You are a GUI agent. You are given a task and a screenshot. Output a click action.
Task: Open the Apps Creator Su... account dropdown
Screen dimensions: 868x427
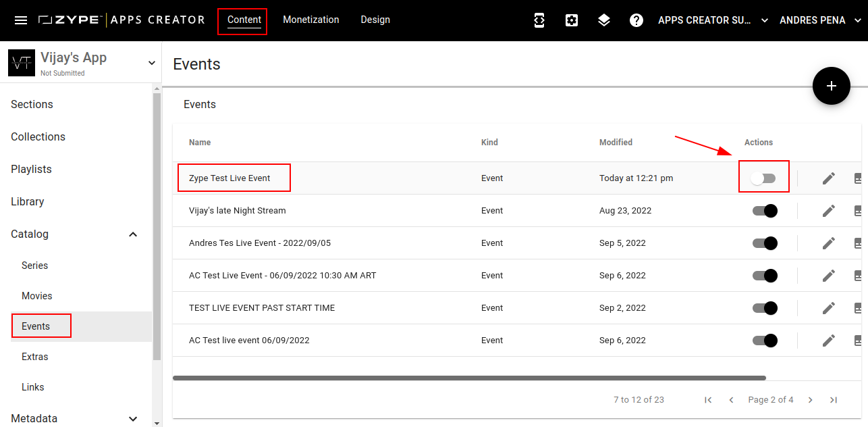click(713, 20)
